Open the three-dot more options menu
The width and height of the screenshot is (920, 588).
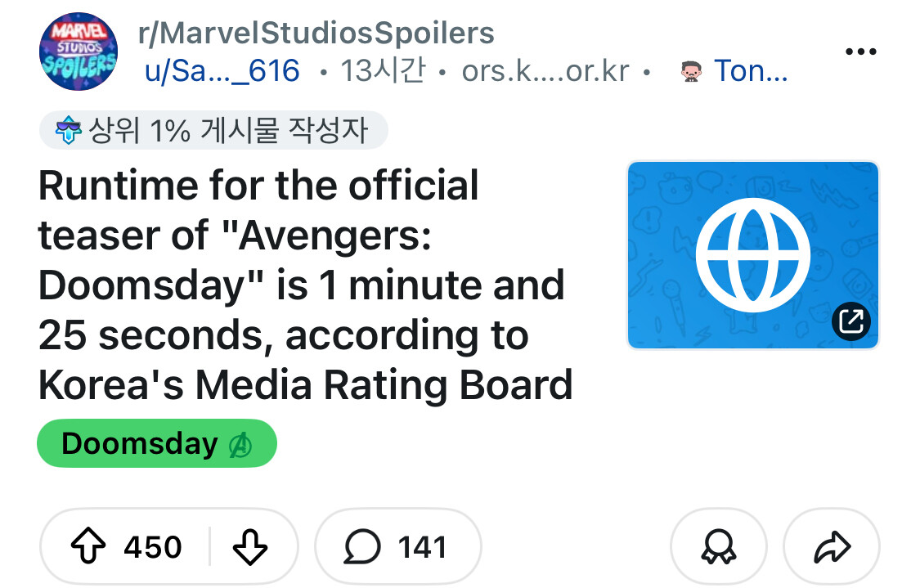click(860, 52)
